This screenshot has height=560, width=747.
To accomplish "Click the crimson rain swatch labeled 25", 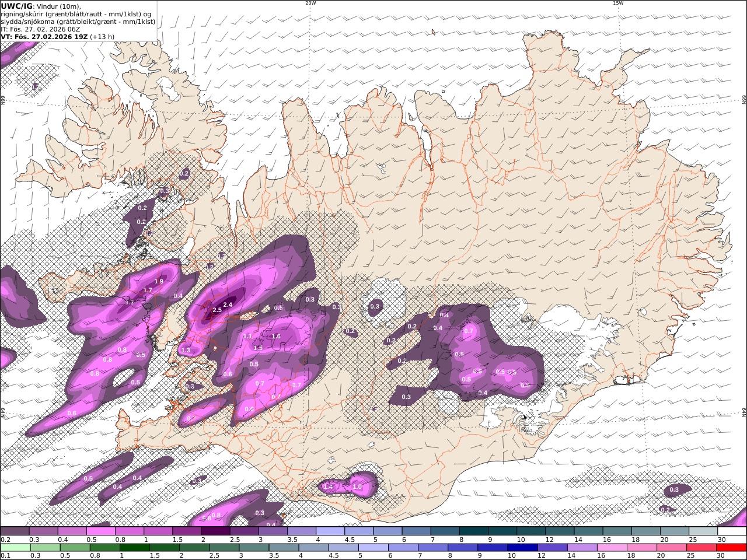I will pyautogui.click(x=701, y=547).
